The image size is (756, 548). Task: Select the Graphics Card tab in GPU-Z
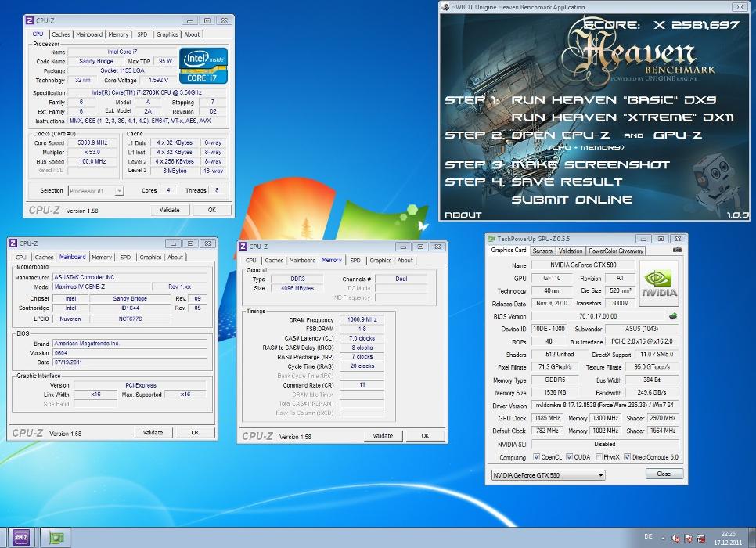coord(508,250)
